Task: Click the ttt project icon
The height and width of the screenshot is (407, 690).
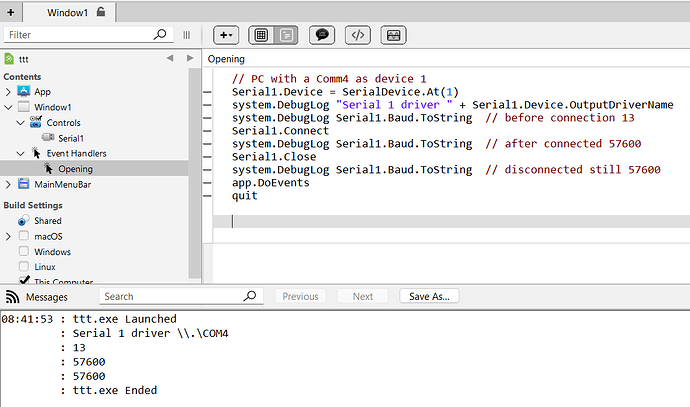Action: 9,59
